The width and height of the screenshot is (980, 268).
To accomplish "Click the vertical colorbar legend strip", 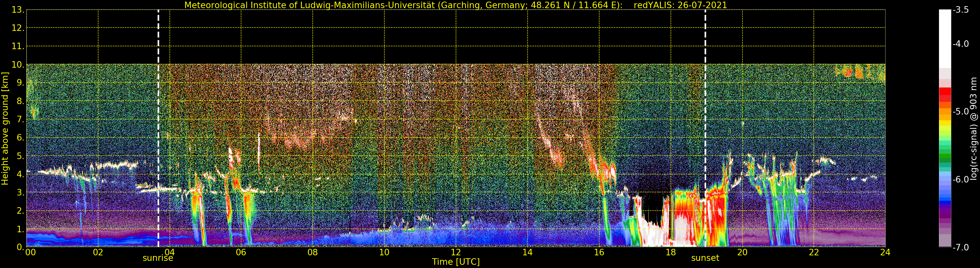I will click(x=945, y=128).
